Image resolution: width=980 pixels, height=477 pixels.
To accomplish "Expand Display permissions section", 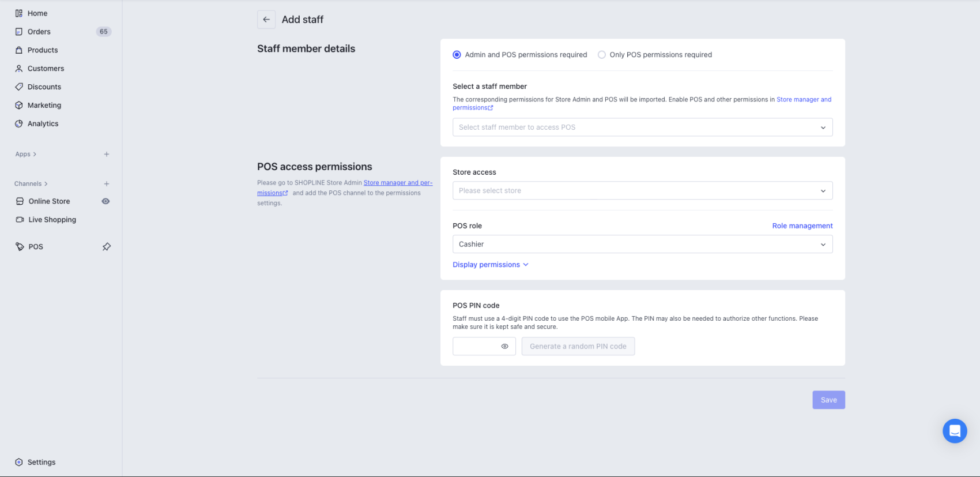I will pos(490,265).
